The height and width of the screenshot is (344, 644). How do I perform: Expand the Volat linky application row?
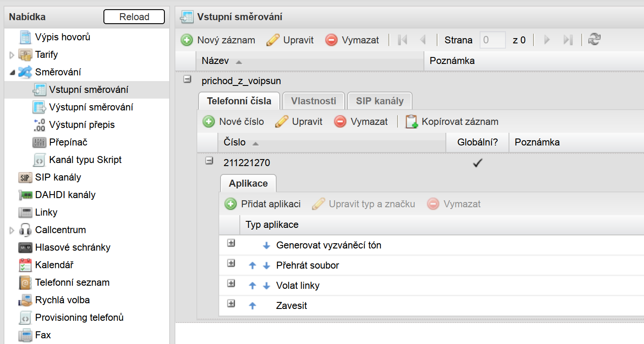click(231, 283)
